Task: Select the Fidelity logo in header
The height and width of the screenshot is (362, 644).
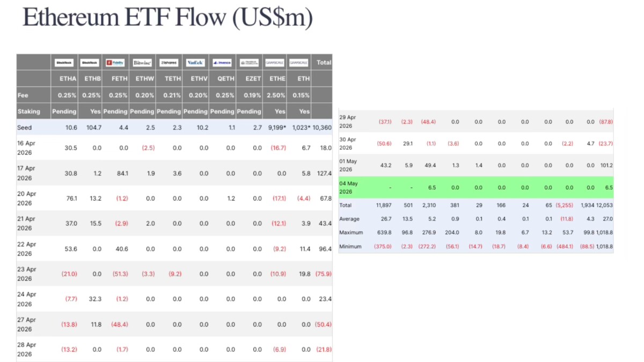Action: pos(115,63)
